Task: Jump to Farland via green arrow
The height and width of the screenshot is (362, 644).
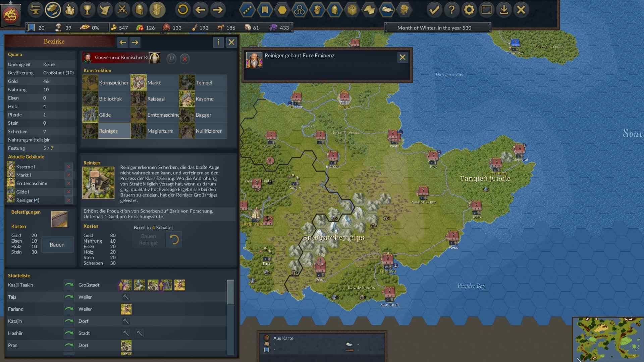Action: click(69, 309)
